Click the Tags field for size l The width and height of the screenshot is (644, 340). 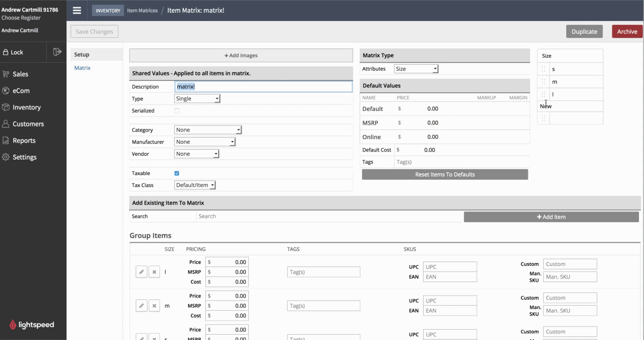click(x=324, y=272)
